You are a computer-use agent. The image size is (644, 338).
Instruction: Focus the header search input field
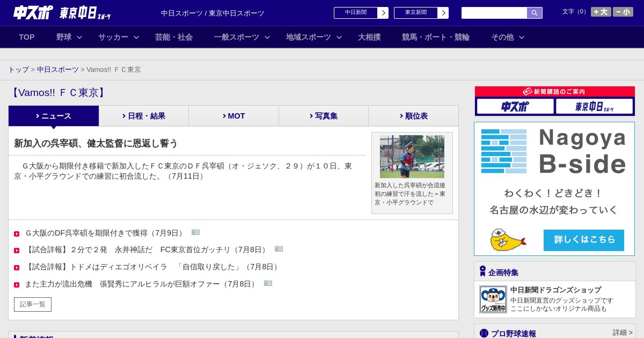494,13
